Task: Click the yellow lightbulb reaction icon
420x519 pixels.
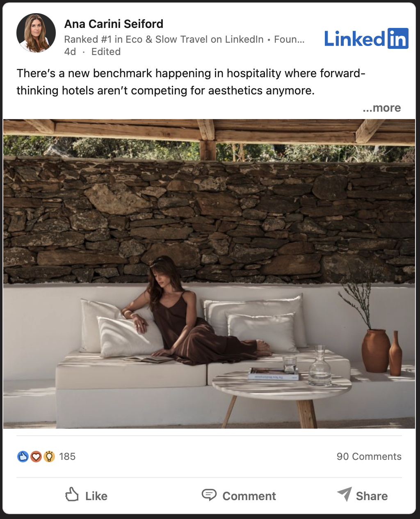Action: [x=49, y=457]
